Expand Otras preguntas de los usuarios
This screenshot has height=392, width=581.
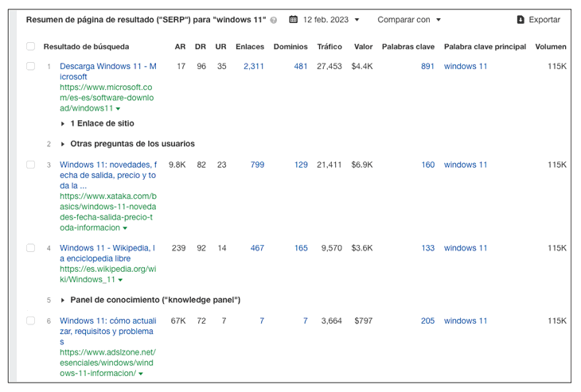(63, 145)
